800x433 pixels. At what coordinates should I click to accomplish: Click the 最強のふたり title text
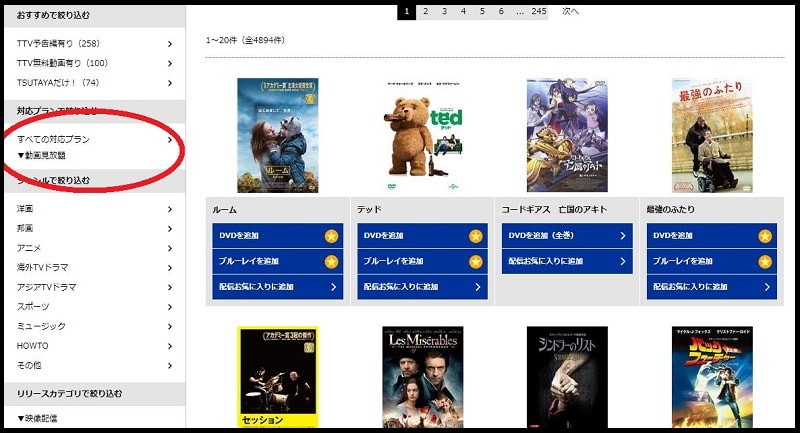(x=670, y=210)
